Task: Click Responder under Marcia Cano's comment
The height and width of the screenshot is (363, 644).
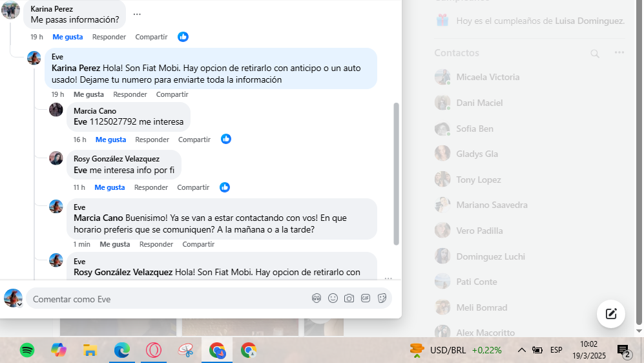Action: (x=152, y=140)
